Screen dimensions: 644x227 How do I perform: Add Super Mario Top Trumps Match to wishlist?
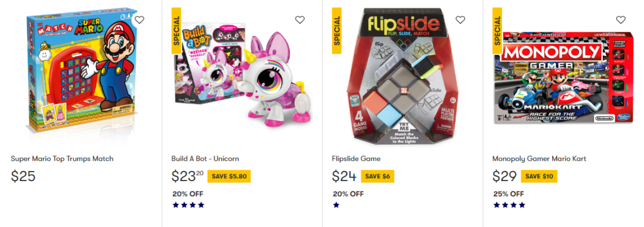coord(140,20)
